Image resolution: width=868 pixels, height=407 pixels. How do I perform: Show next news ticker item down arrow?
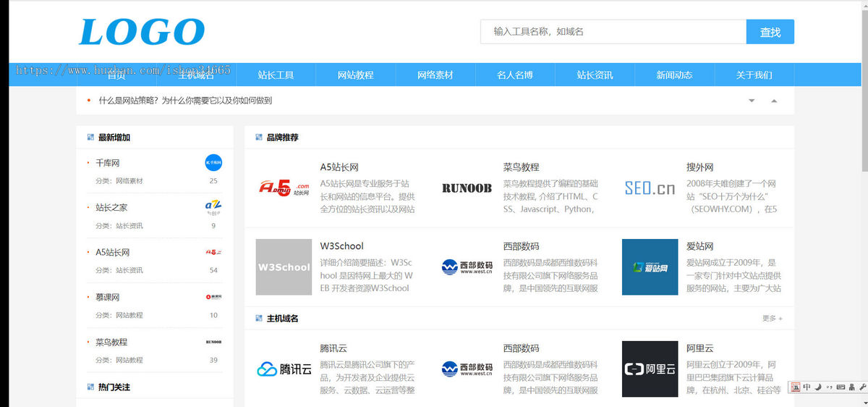[752, 101]
